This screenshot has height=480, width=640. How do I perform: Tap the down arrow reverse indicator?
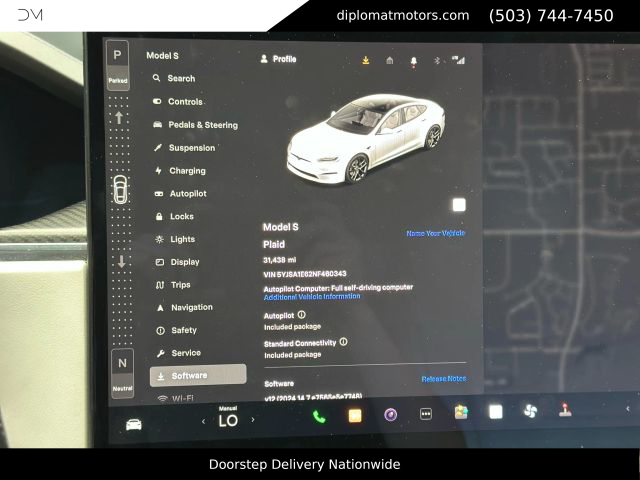[122, 262]
